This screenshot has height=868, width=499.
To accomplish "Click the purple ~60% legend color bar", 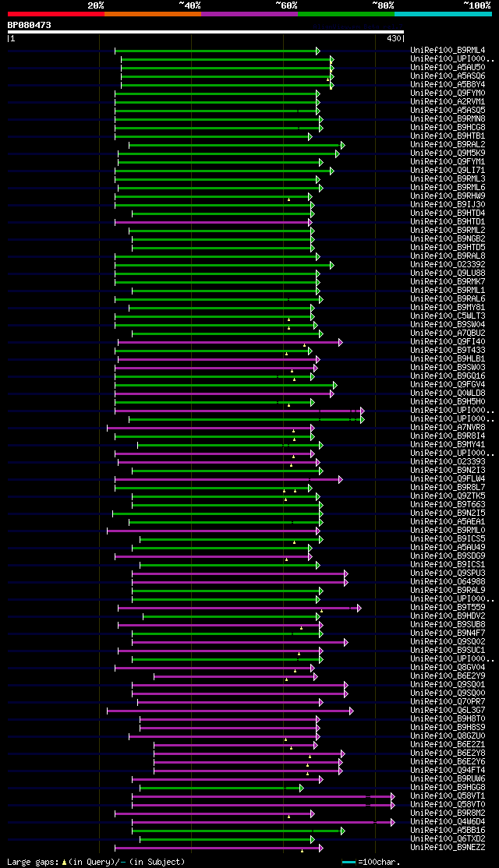I will [249, 14].
